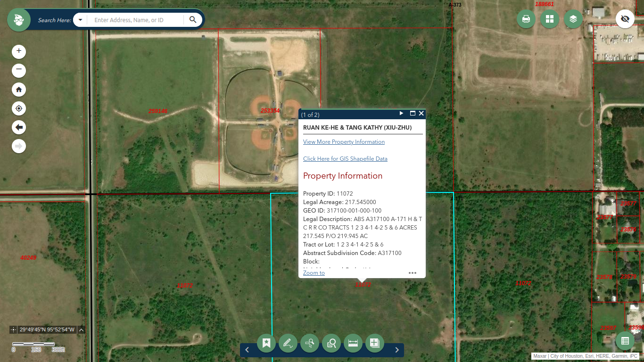This screenshot has height=362, width=644.
Task: Click the Tract or Lot line
Action: (343, 245)
